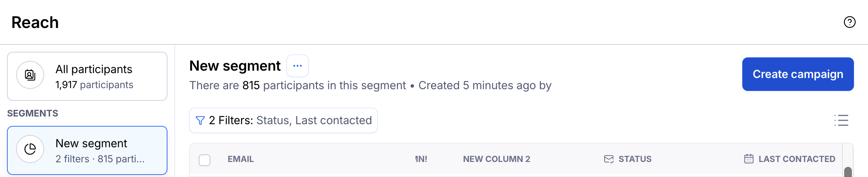Click the funnel filter icon
Screen dimensions: 868x177
200,120
